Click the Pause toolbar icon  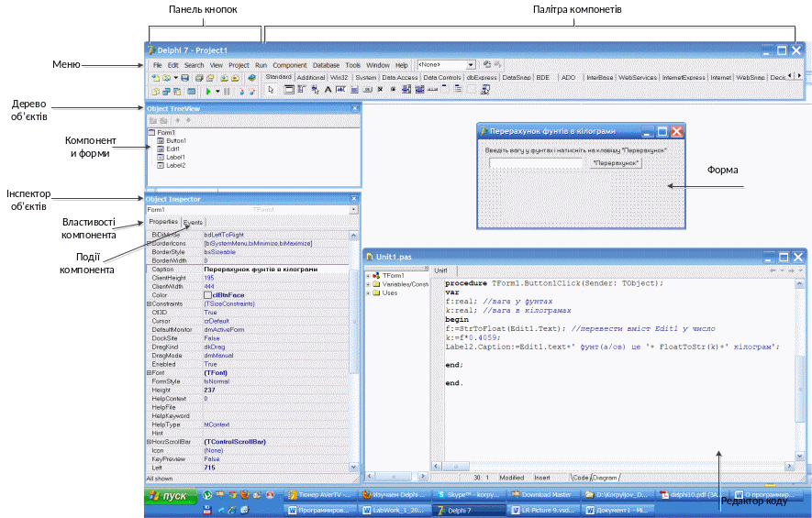coord(226,92)
